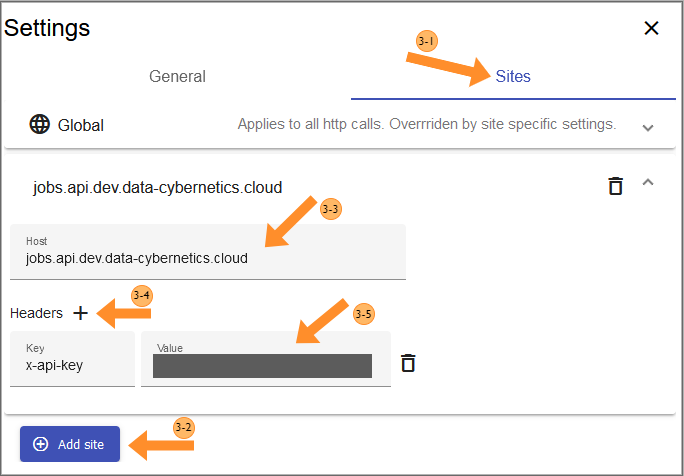Screen dimensions: 684x476
Task: Expand the Global settings chevron
Action: coord(647,127)
